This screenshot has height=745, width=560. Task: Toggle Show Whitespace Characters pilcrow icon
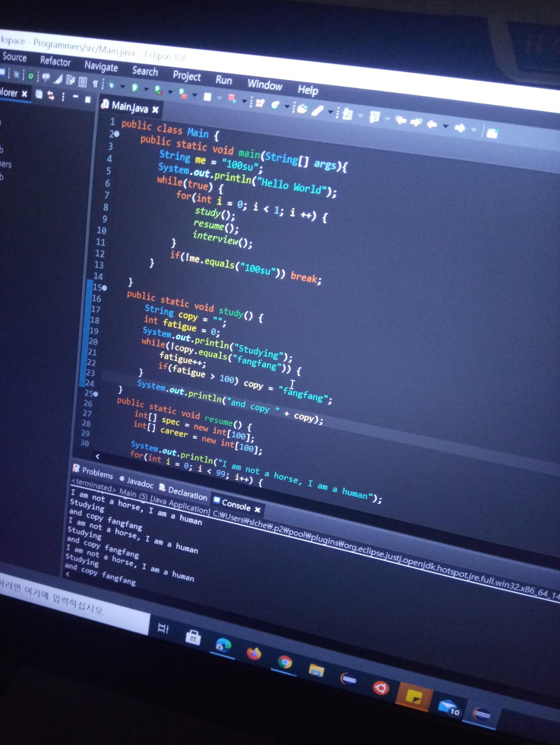[95, 84]
